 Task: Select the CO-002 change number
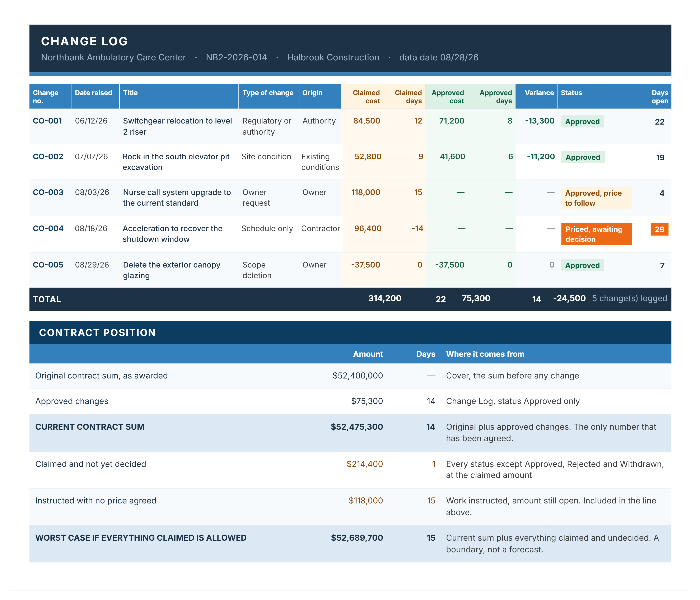(48, 157)
